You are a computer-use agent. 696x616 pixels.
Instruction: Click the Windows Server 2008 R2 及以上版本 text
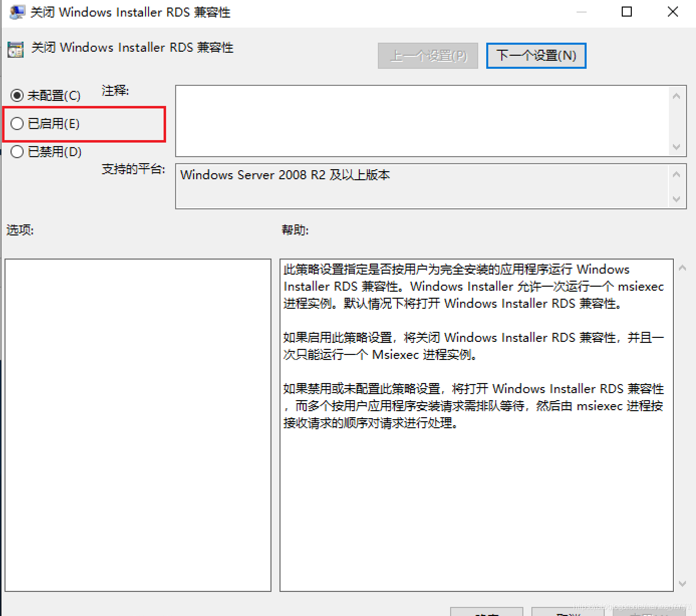[285, 175]
